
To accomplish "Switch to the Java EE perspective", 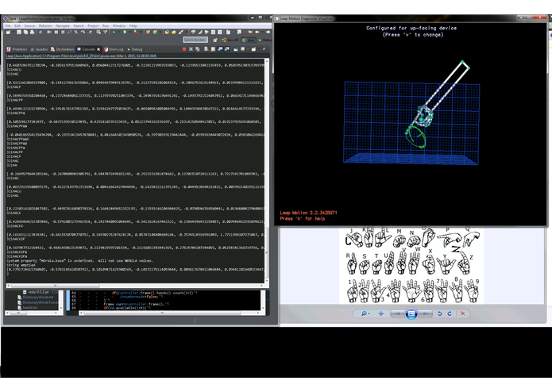I will click(230, 40).
